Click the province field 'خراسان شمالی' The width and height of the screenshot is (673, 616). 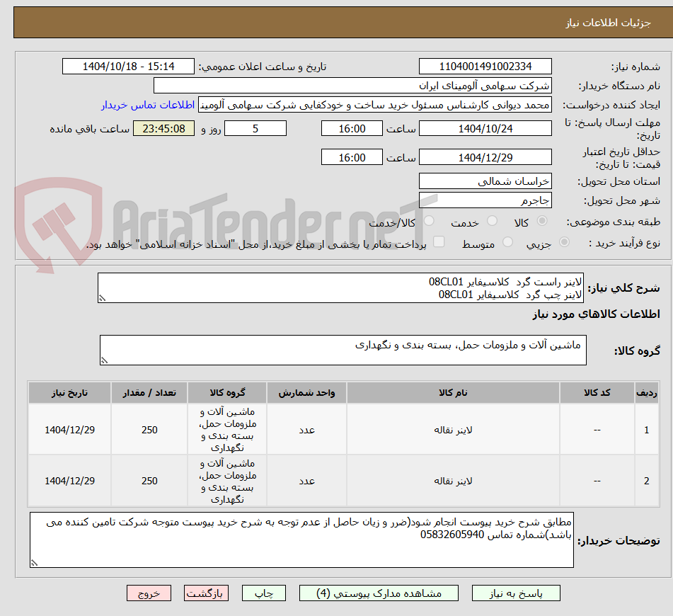tap(485, 181)
